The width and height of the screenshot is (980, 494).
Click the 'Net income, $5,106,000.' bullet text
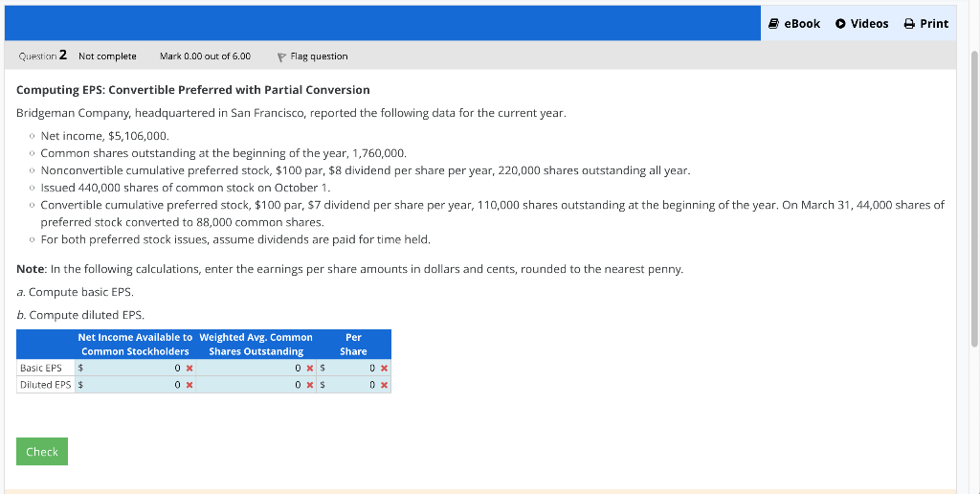pyautogui.click(x=105, y=136)
